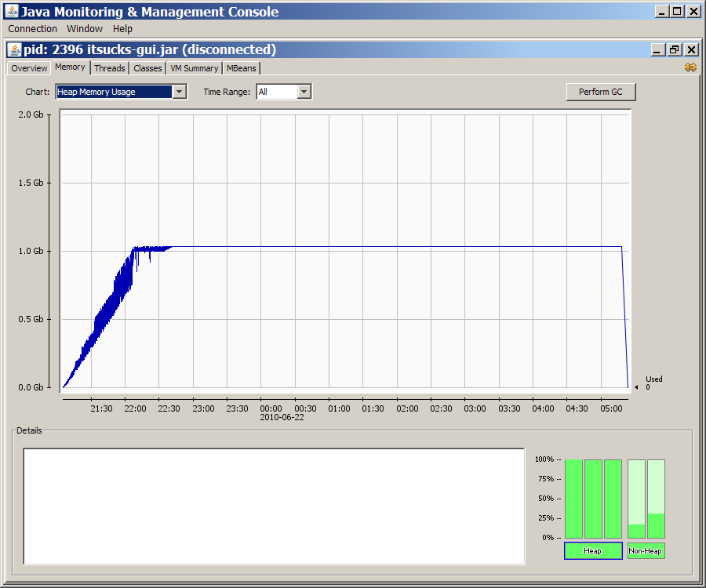Image resolution: width=706 pixels, height=588 pixels.
Task: Close the Java Monitoring console window
Action: (x=694, y=11)
